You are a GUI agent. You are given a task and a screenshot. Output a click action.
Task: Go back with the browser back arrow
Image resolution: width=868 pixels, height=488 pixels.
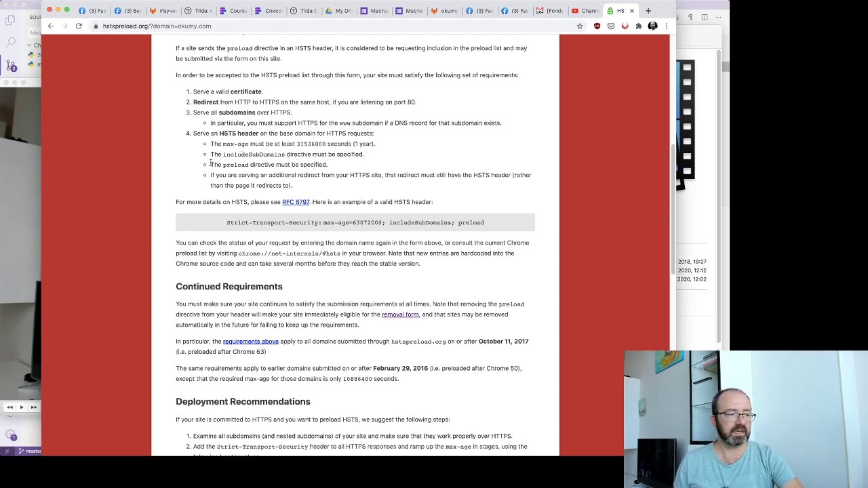click(51, 26)
